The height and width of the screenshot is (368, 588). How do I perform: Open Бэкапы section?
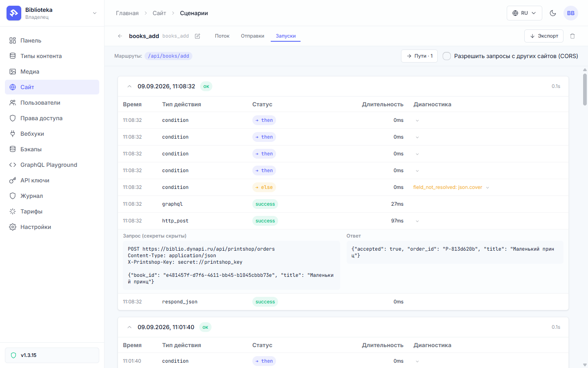coord(52,149)
